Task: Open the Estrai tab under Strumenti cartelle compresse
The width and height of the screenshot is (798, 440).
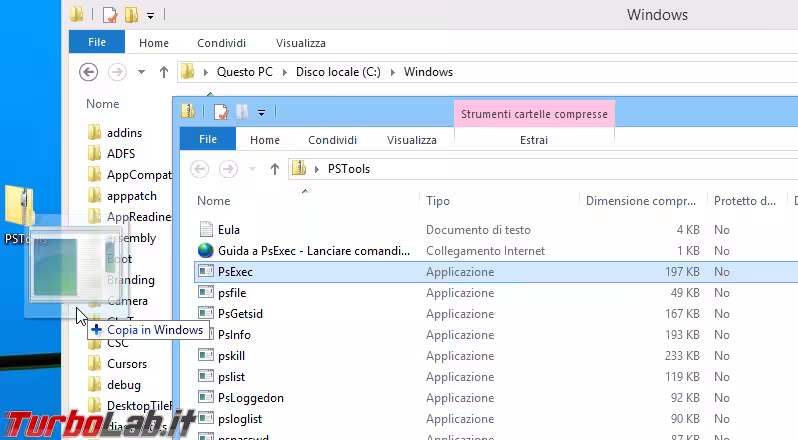Action: click(x=533, y=140)
